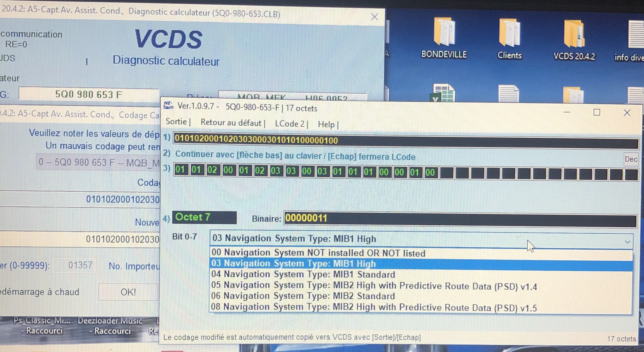
Task: Open the Deezloader Music Raccourci shortcut
Action: pyautogui.click(x=110, y=326)
